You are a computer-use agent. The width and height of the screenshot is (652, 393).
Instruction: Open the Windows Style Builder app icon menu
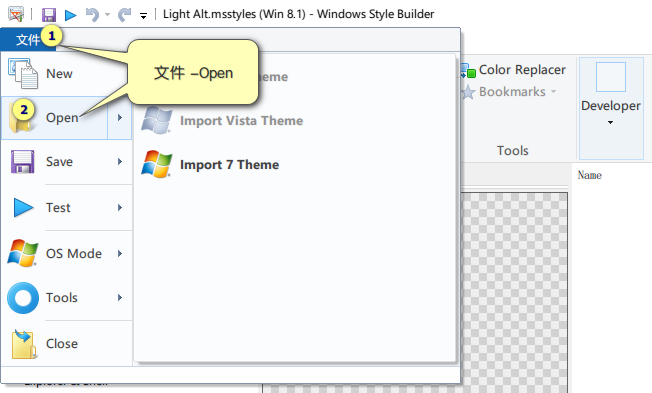[16, 15]
